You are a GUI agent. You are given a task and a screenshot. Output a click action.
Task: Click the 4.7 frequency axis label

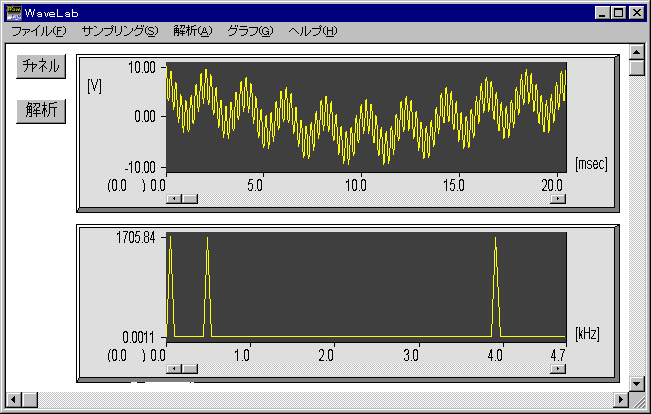(558, 355)
